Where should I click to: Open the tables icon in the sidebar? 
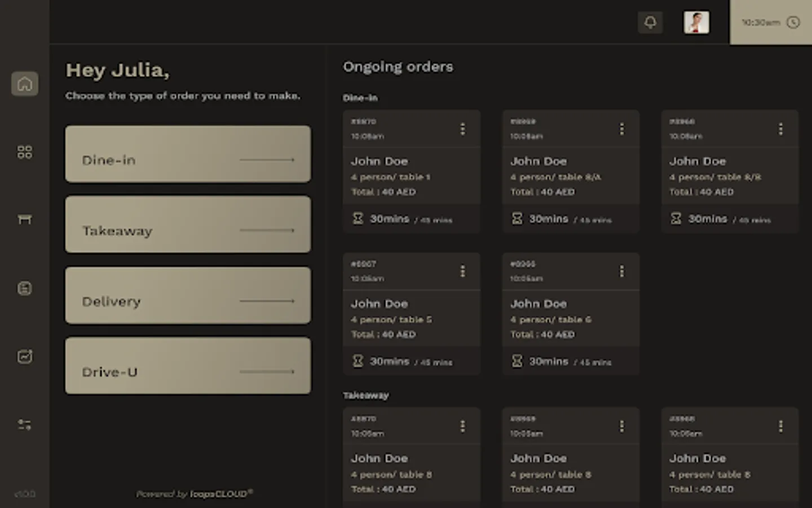pos(25,219)
